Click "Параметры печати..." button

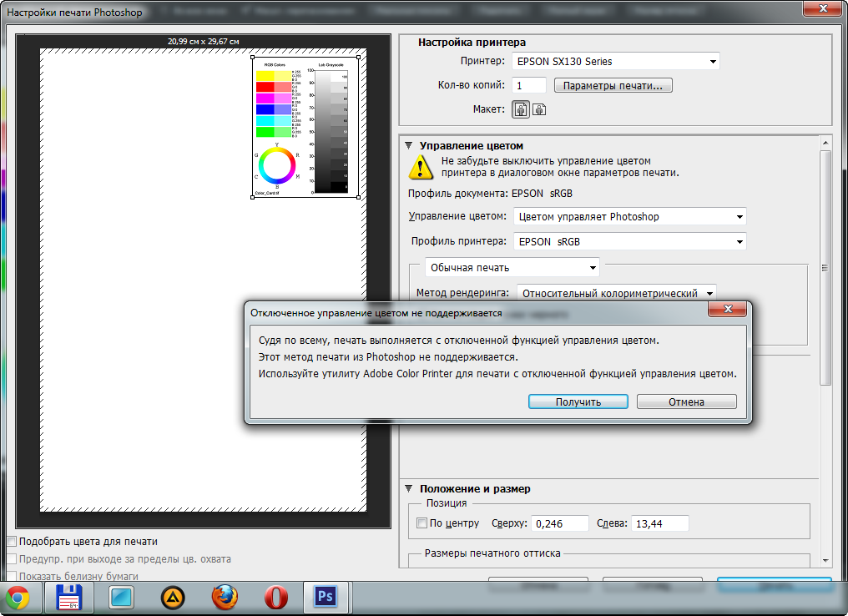pos(613,85)
